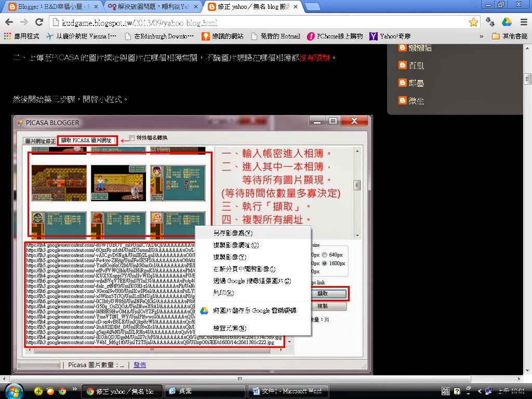Click the Google Drive extension icon
Image resolution: width=532 pixels, height=399 pixels.
(x=507, y=22)
